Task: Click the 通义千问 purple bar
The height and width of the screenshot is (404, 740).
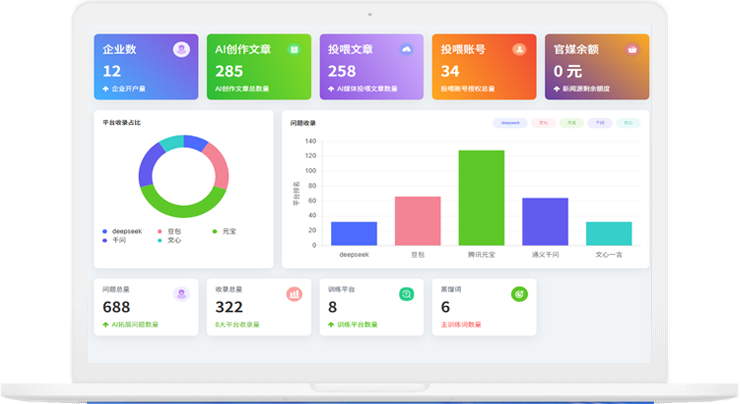Action: [545, 221]
